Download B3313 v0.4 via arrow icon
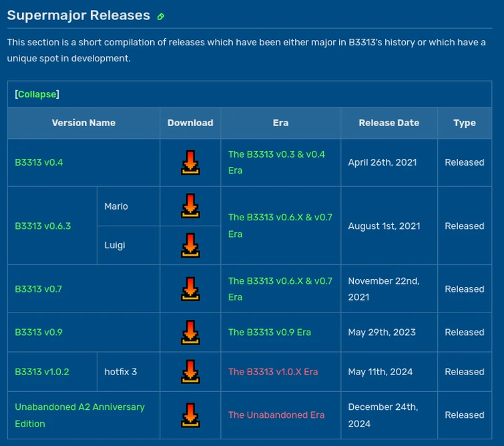Image resolution: width=504 pixels, height=446 pixels. coord(190,162)
